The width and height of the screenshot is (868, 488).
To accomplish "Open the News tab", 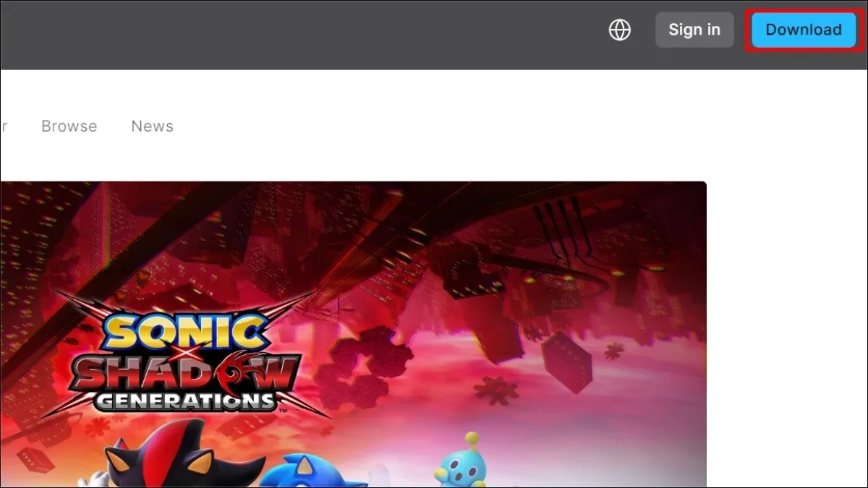I will pyautogui.click(x=152, y=126).
